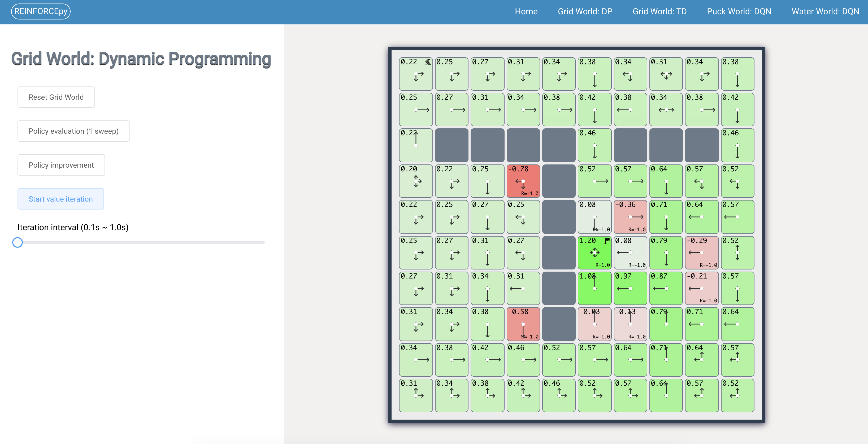
Task: Click the REINFORCEpy logo badge
Action: click(41, 11)
